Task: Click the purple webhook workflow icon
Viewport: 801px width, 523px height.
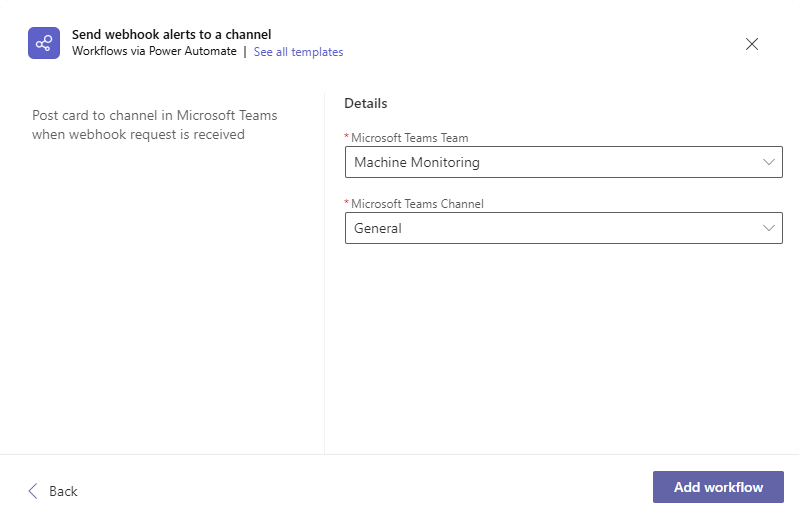Action: point(44,43)
